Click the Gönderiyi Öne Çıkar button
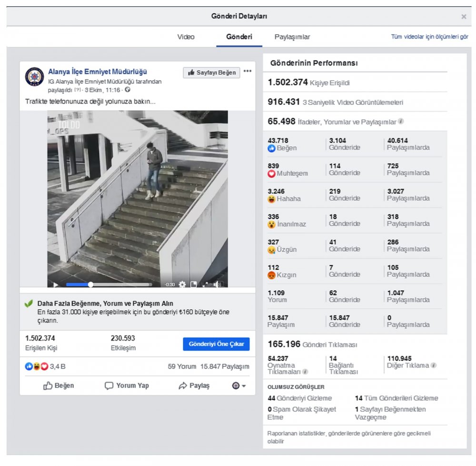Image resolution: width=476 pixels, height=466 pixels. pyautogui.click(x=216, y=344)
